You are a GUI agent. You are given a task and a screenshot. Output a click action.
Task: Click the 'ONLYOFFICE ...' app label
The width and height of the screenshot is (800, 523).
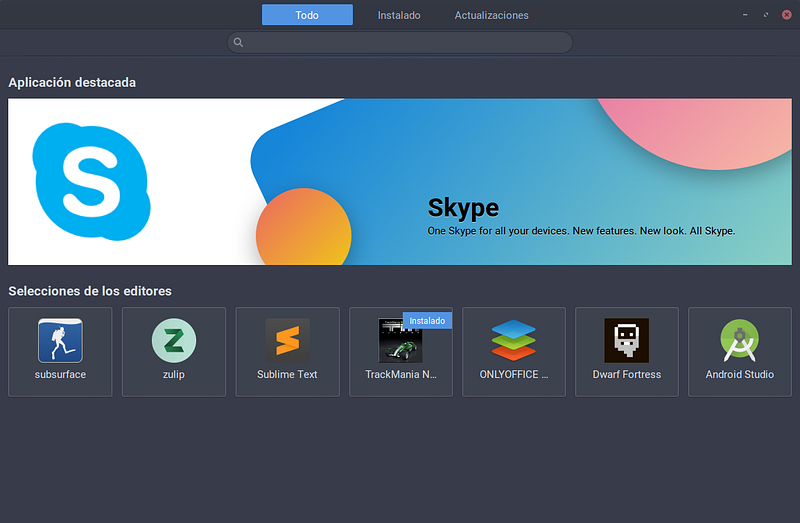pyautogui.click(x=514, y=374)
